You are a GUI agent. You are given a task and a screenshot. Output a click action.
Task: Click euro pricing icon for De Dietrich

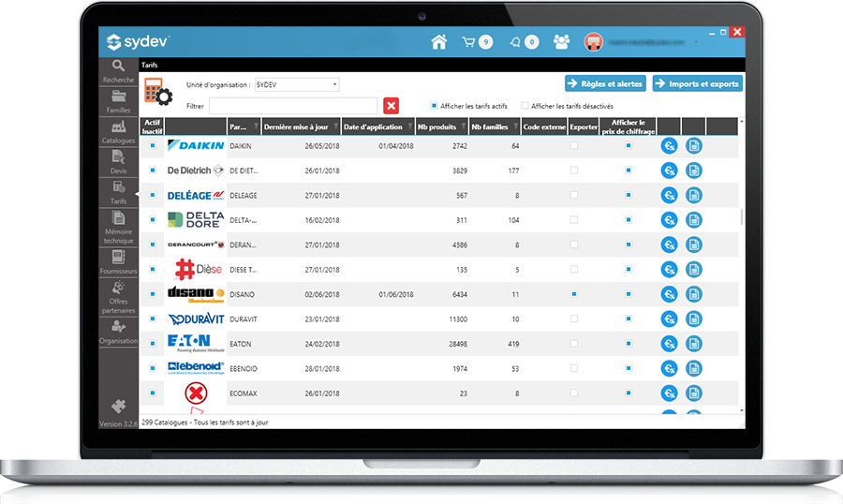tap(670, 170)
